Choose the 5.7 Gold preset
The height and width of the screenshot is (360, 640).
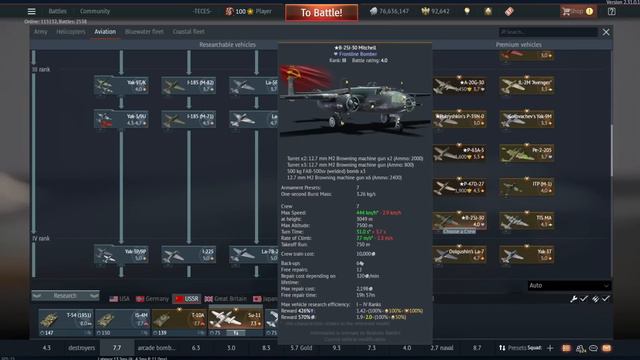point(301,348)
